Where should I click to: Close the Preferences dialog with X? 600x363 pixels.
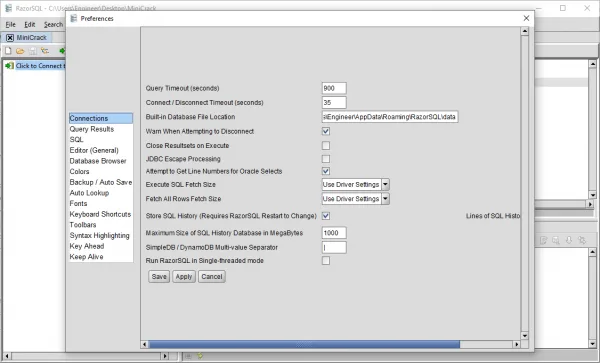point(526,18)
